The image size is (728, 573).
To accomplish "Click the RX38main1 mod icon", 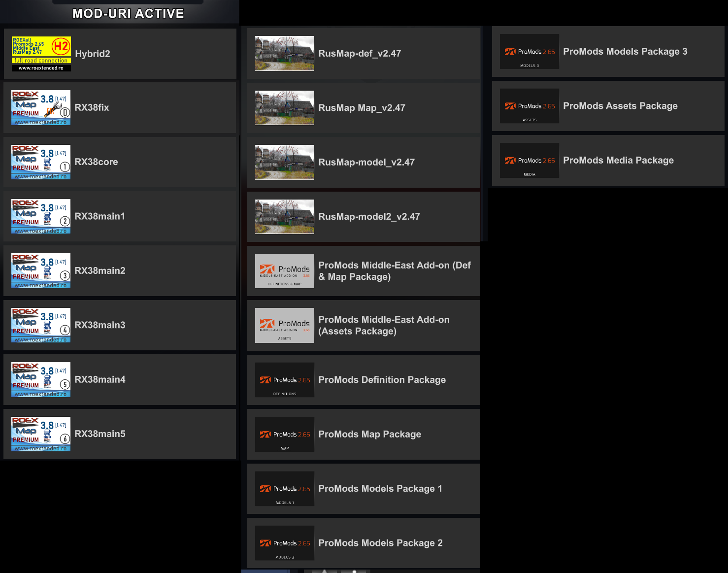I will (x=41, y=216).
